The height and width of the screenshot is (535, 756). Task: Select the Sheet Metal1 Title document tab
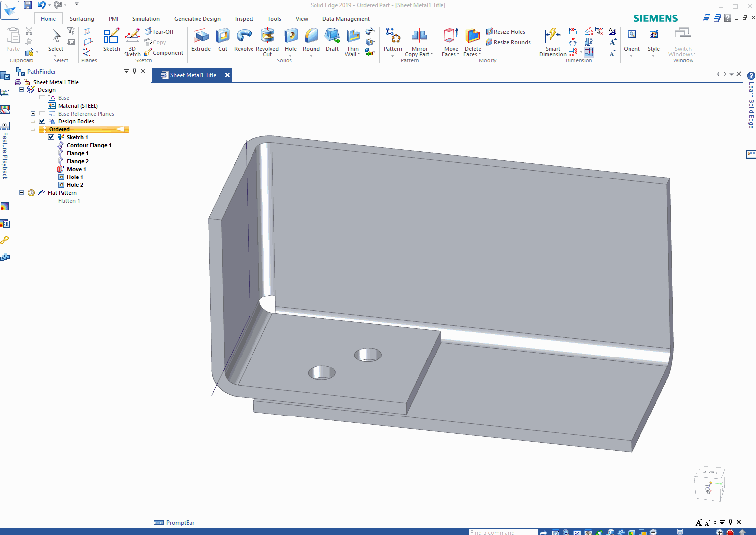click(x=192, y=75)
